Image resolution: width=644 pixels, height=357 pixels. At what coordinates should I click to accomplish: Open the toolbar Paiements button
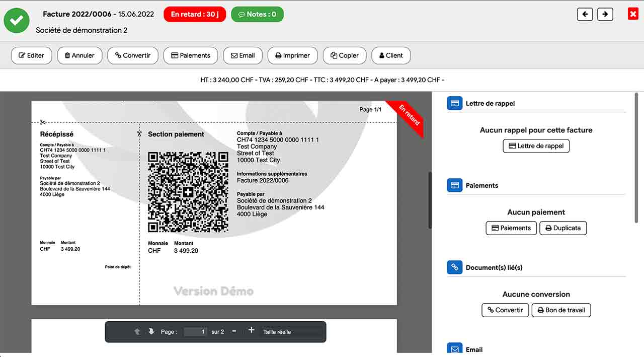[x=191, y=55]
